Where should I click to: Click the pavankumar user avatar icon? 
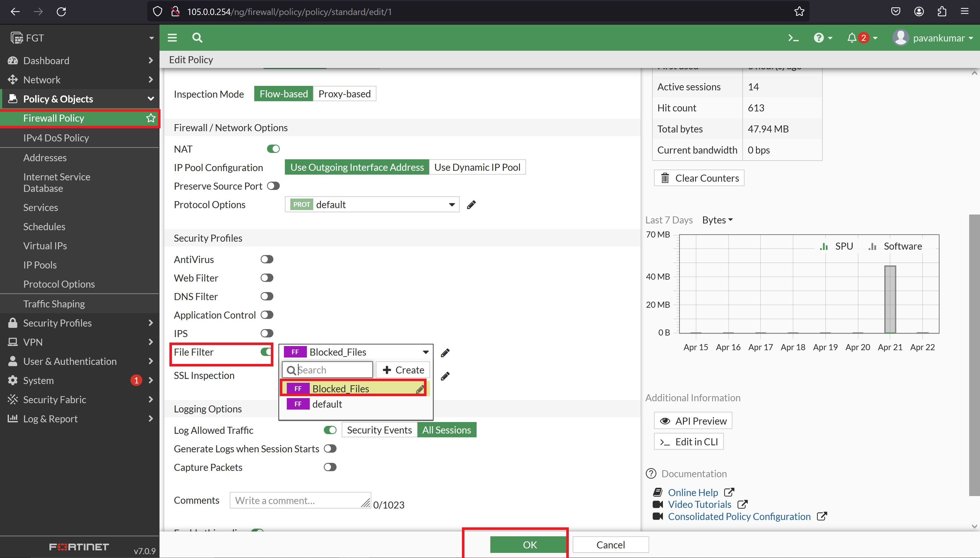(x=901, y=38)
